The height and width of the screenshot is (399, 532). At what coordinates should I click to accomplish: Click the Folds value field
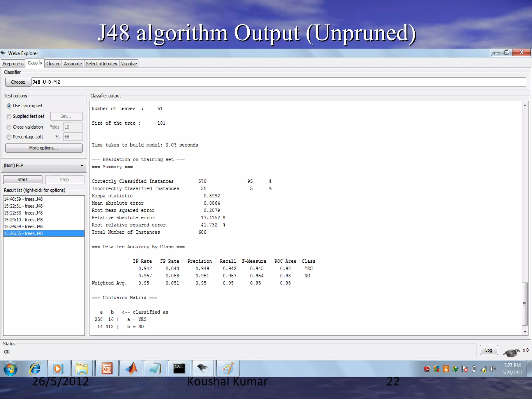click(x=73, y=127)
